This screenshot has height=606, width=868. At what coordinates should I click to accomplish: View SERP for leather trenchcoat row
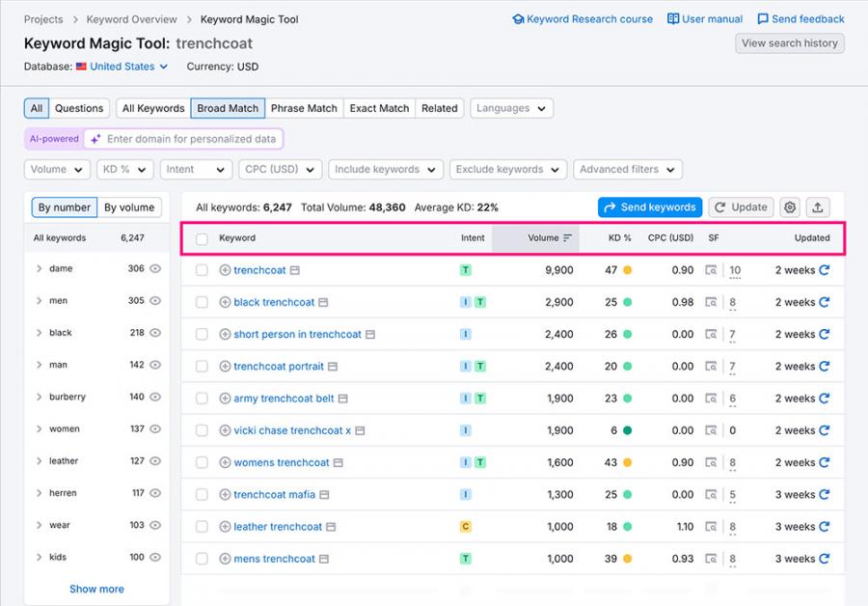pos(711,527)
